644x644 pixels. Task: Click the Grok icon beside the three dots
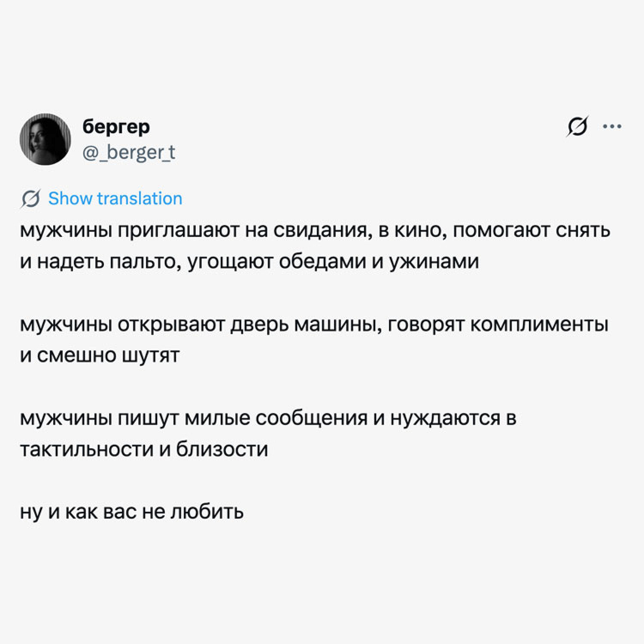click(x=577, y=127)
